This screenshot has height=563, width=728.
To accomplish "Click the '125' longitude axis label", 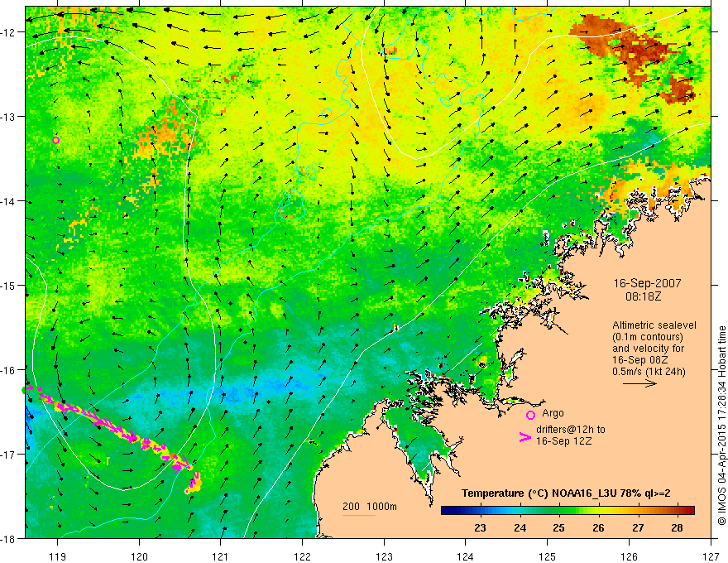I will click(548, 556).
